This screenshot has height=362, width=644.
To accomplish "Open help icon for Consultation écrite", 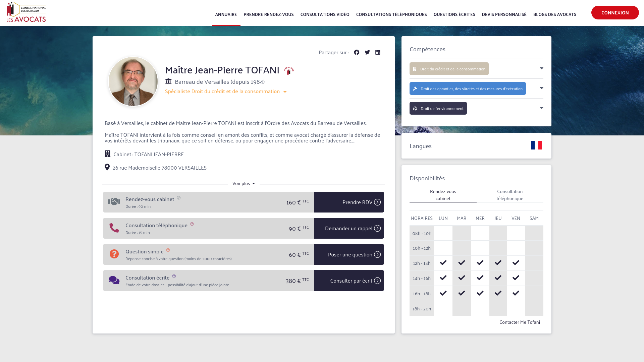I will tap(174, 276).
